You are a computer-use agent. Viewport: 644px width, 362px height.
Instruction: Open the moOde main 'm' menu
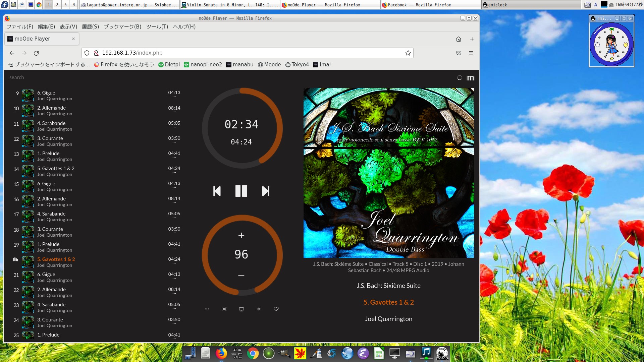[x=470, y=78]
